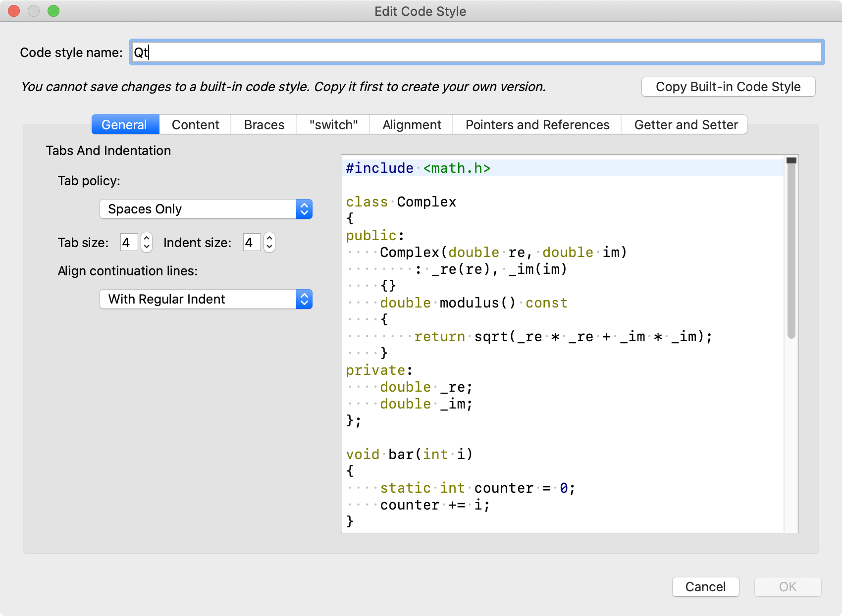Open Pointers and References tab
Screen dimensions: 842x616
coord(537,125)
